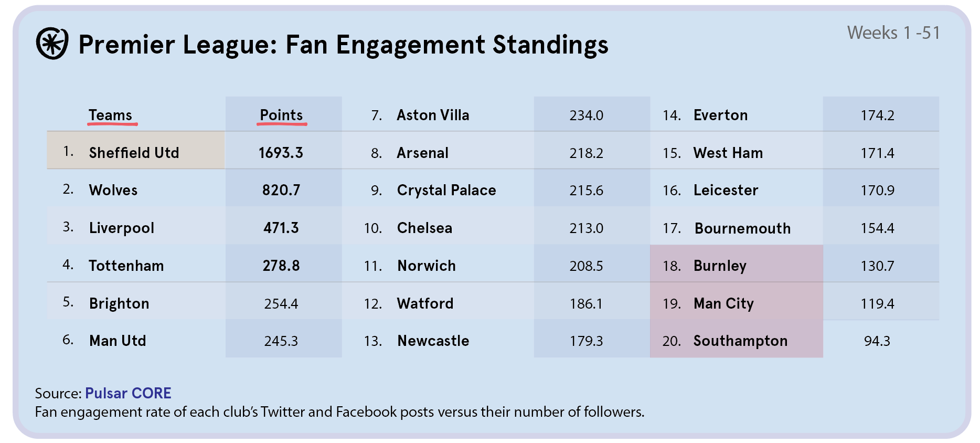This screenshot has height=443, width=980.
Task: Click Wolves in the standings
Action: pos(113,190)
